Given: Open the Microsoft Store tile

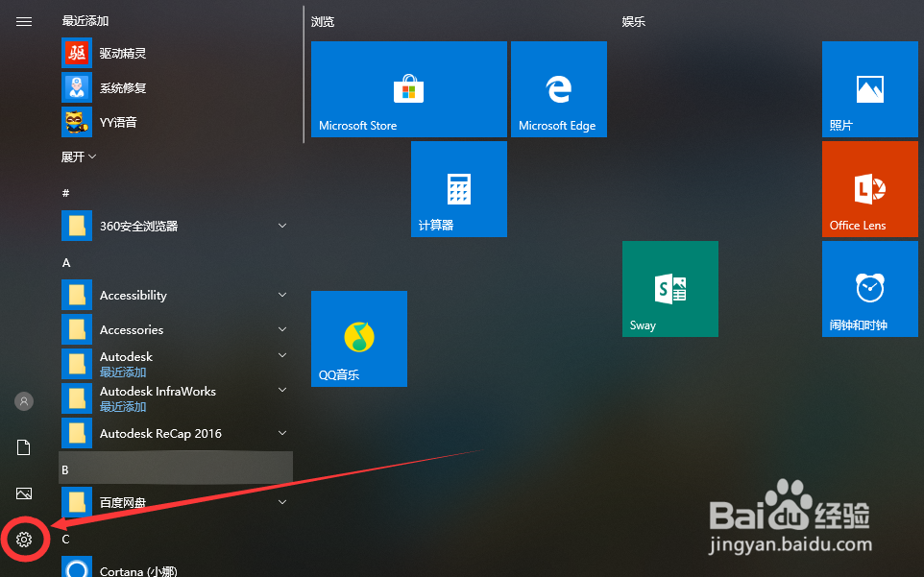Looking at the screenshot, I should [409, 89].
